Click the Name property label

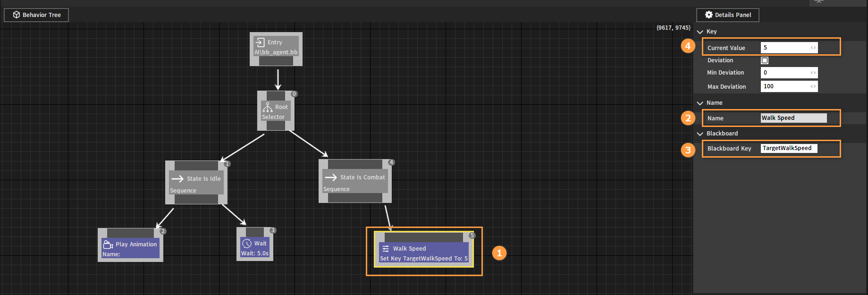(716, 118)
